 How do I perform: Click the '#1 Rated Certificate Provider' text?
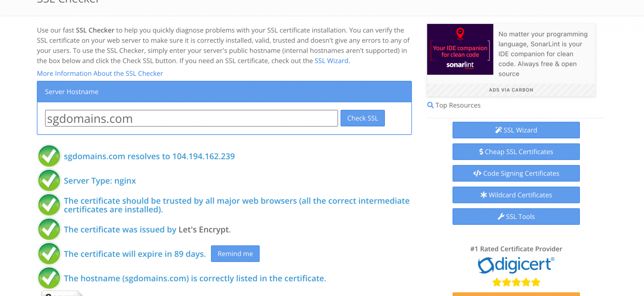click(516, 249)
